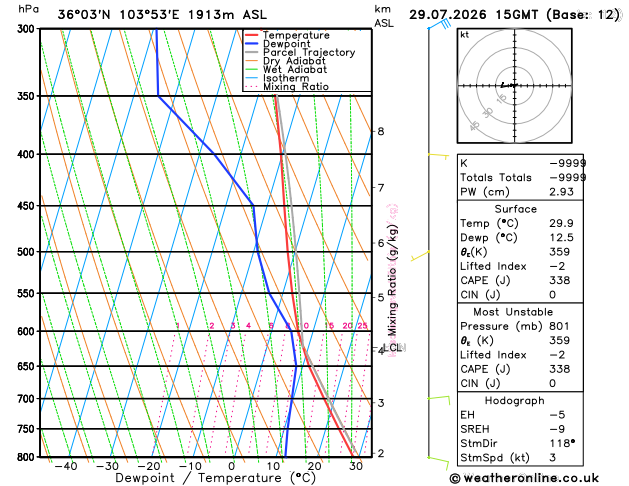
Task: Click the green wind barb at 800 hPa
Action: point(438,462)
